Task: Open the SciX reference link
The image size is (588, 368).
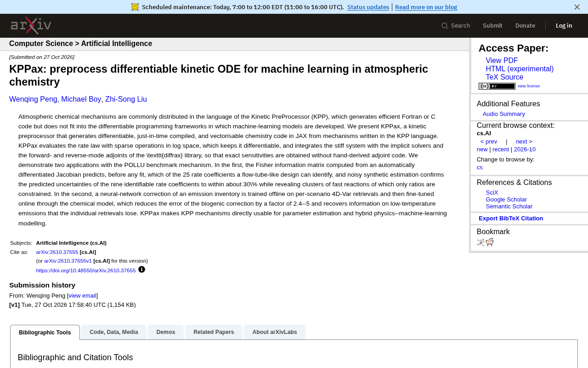Action: coord(492,193)
